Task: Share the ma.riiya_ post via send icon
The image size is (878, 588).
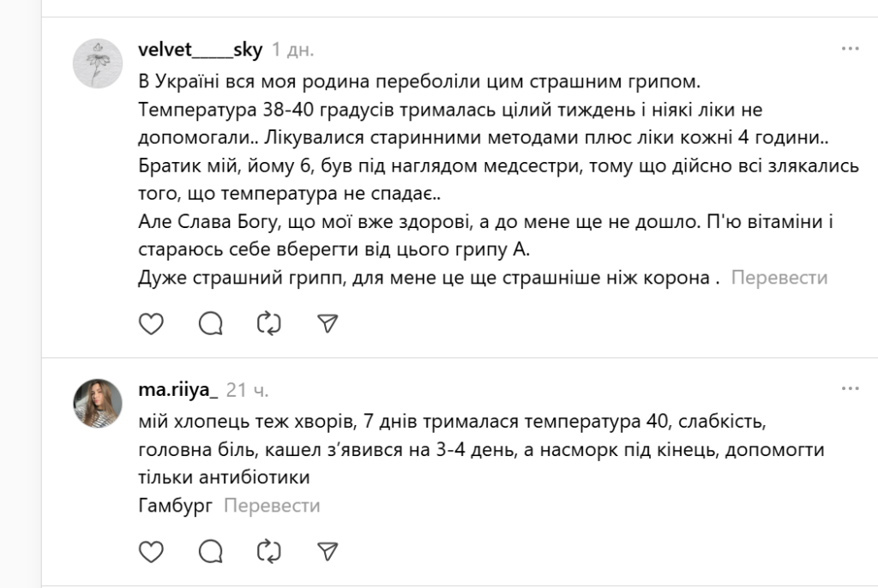Action: click(x=328, y=550)
